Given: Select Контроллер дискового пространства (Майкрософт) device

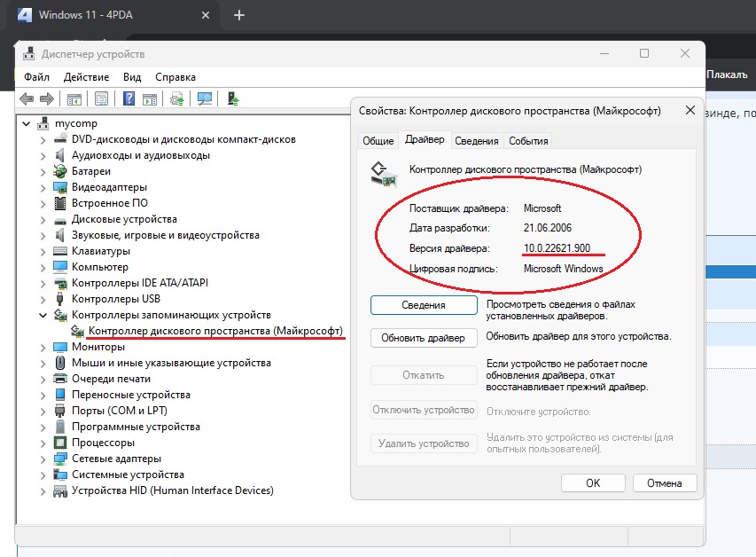Looking at the screenshot, I should (x=215, y=331).
